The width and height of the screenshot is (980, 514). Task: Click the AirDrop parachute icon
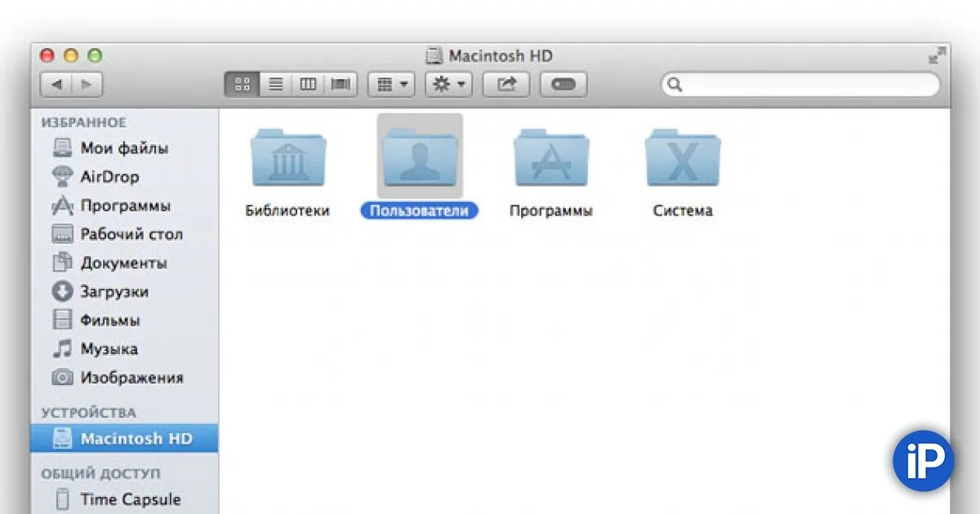62,177
